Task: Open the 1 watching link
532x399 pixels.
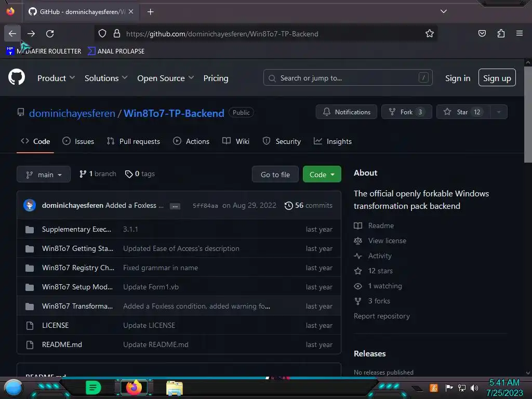Action: (x=378, y=286)
